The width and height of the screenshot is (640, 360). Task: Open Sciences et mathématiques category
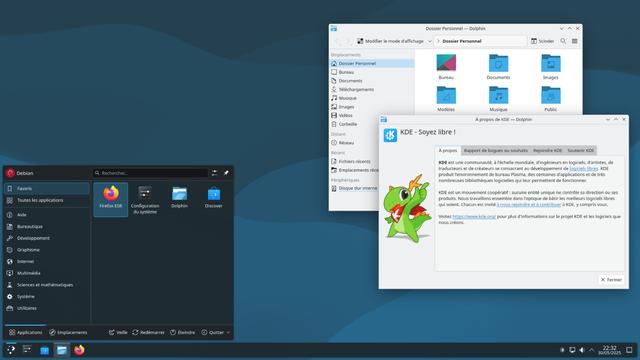[x=47, y=285]
